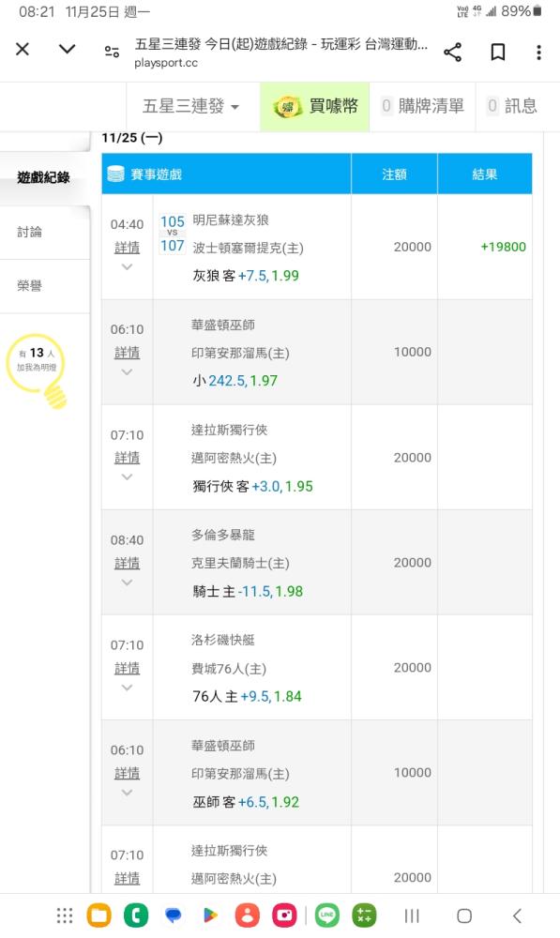Click the 買噱幣 button
Screen dimensions: 560x938
point(314,107)
